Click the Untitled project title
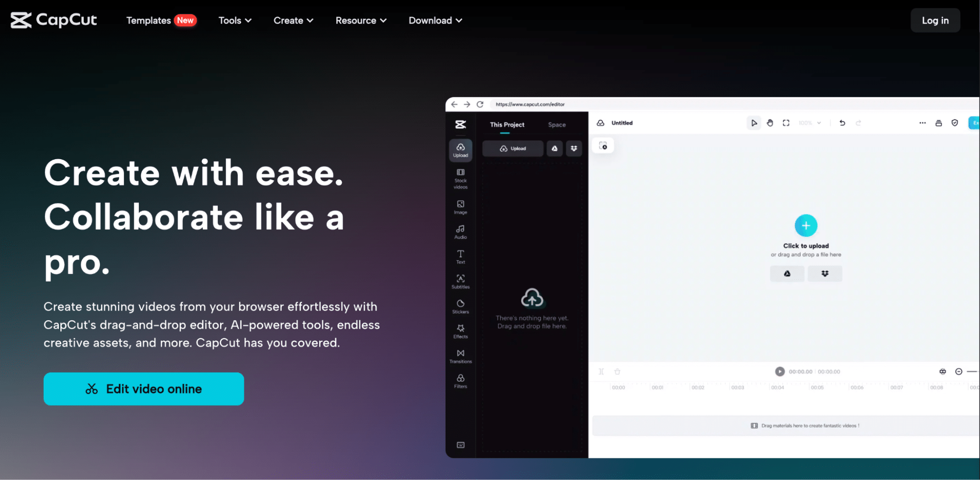The height and width of the screenshot is (480, 980). [x=622, y=123]
